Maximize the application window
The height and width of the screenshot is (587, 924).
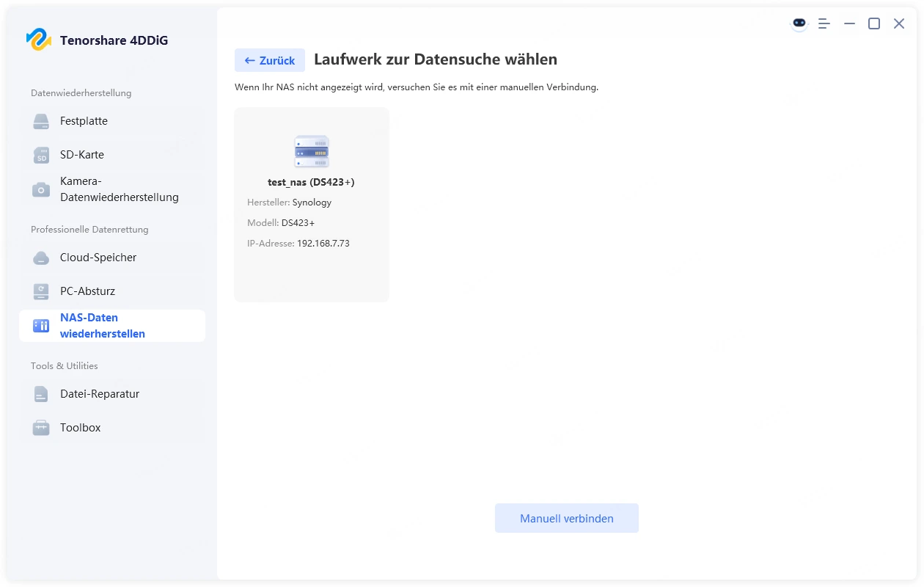[874, 23]
